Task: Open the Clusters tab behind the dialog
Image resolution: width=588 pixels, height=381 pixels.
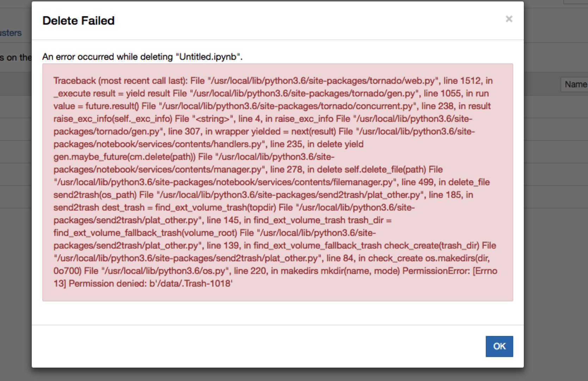Action: [x=11, y=33]
